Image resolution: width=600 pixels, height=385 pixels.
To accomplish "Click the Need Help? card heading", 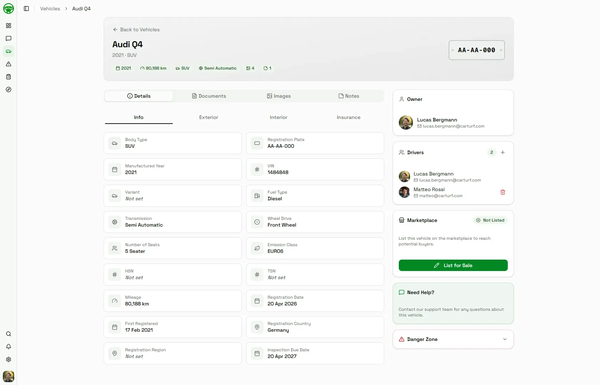I will [420, 292].
